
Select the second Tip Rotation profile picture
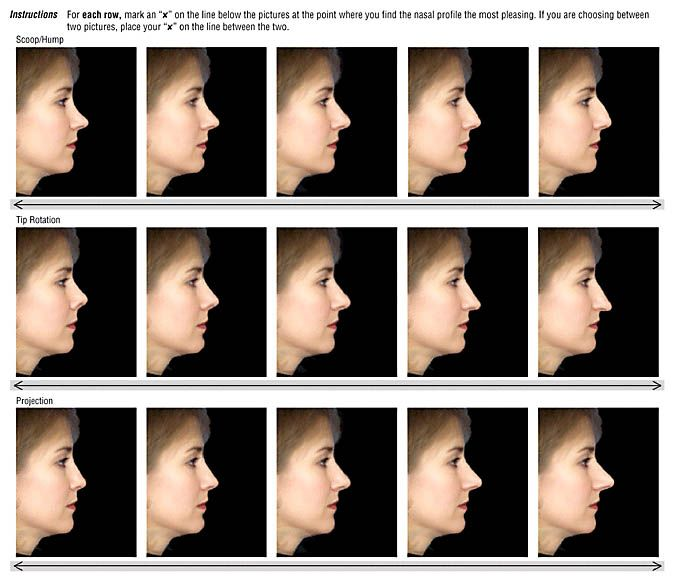(x=206, y=302)
